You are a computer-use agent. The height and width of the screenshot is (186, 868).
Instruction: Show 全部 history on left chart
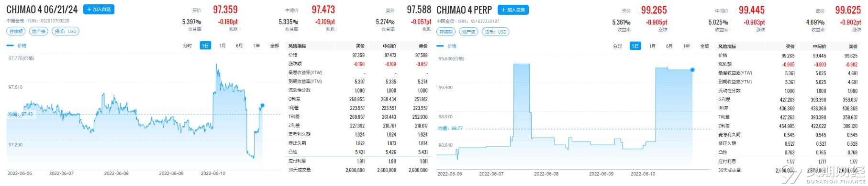pos(274,46)
